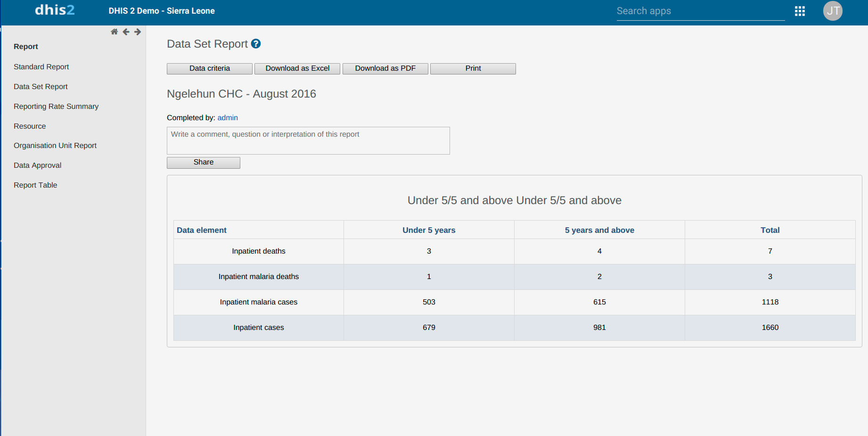This screenshot has width=868, height=436.
Task: Share the report comment
Action: [204, 162]
